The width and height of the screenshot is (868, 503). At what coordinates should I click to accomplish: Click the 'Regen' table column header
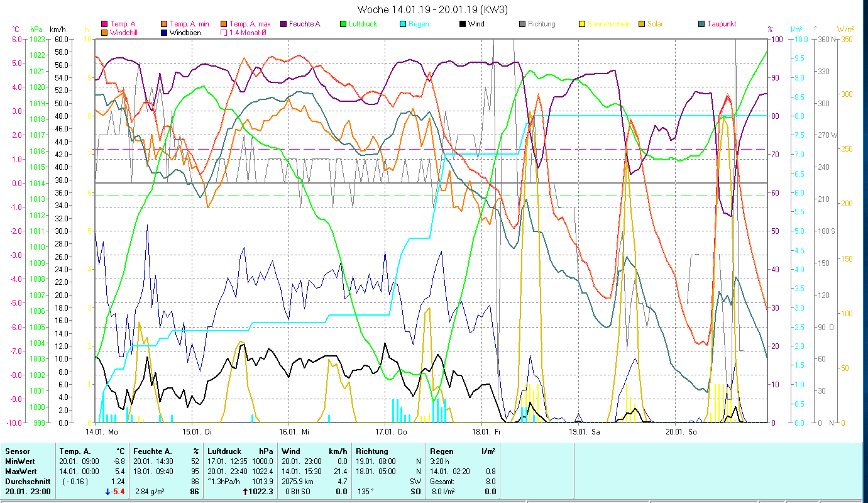pos(442,451)
